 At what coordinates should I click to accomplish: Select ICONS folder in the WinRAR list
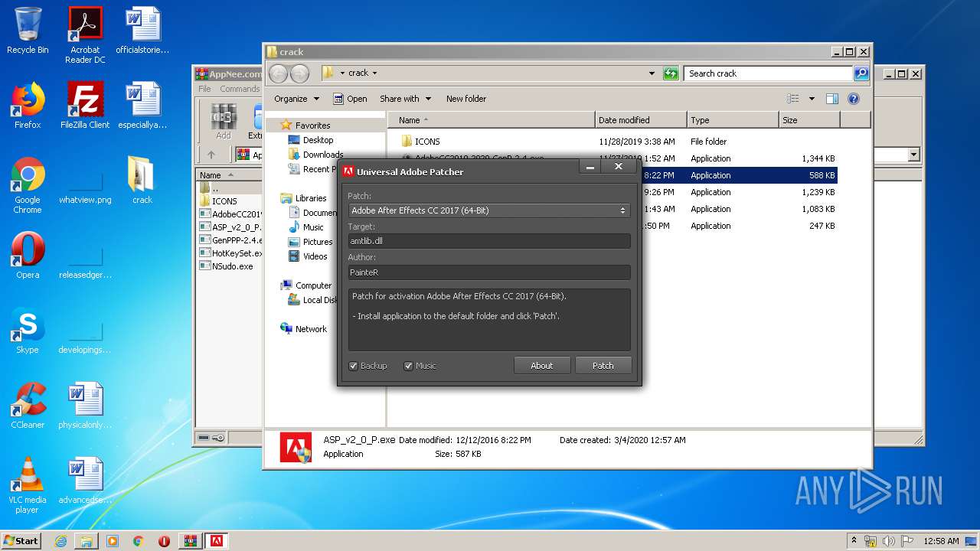pyautogui.click(x=218, y=201)
